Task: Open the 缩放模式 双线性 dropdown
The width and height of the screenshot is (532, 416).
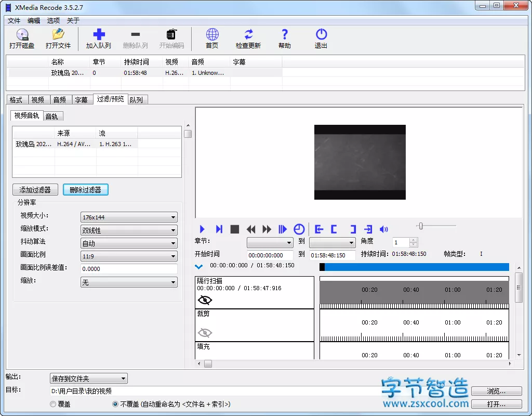Action: pyautogui.click(x=129, y=230)
